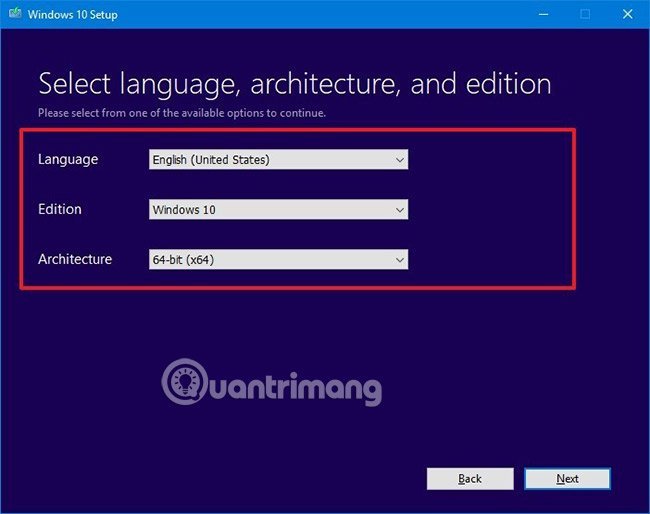Click the Architecture label text
This screenshot has height=514, width=650.
(x=75, y=259)
